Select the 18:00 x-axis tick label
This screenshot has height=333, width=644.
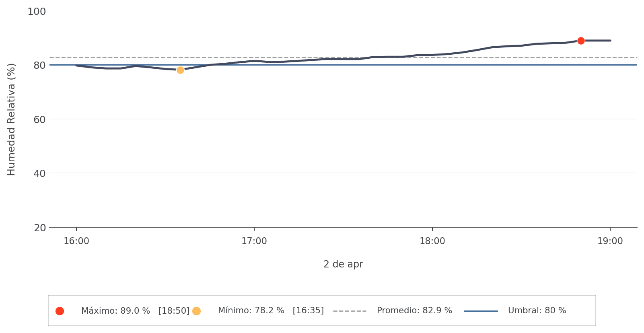tap(432, 241)
